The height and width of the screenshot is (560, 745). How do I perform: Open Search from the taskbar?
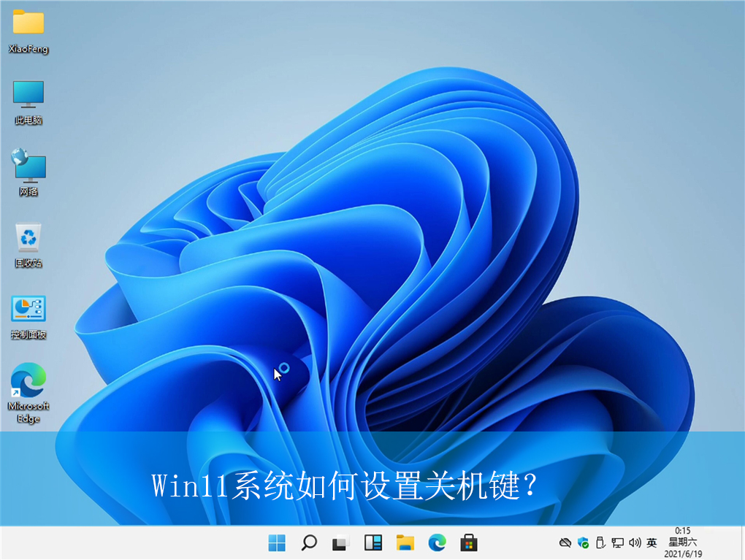pos(308,542)
